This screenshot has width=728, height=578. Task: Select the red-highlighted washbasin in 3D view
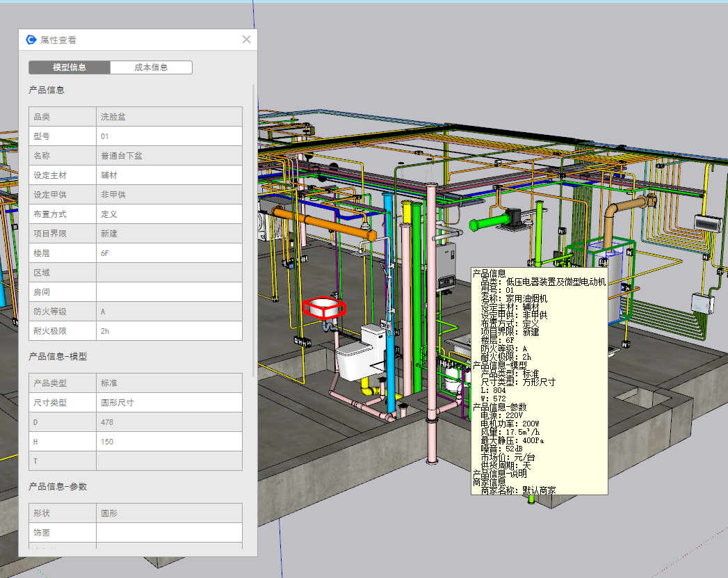tap(323, 308)
